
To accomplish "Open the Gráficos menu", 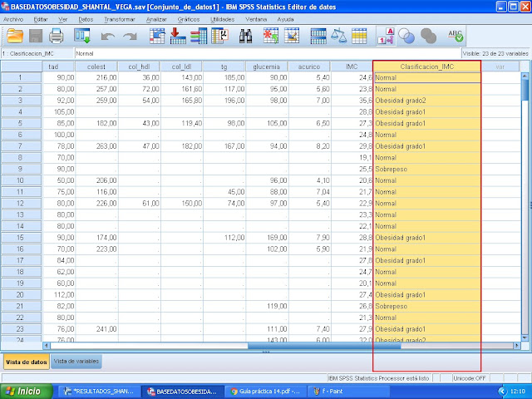I will pos(189,19).
